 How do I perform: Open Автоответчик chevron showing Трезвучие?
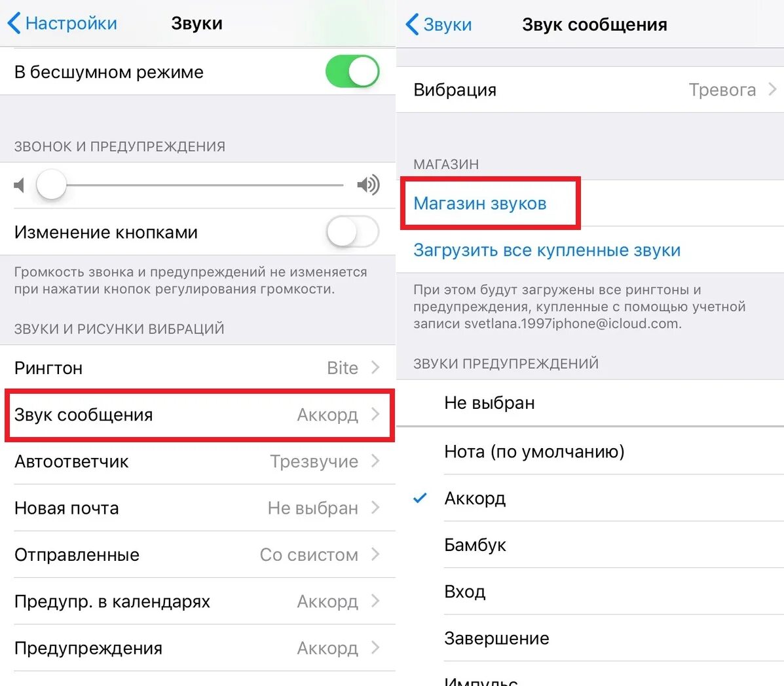click(x=375, y=461)
